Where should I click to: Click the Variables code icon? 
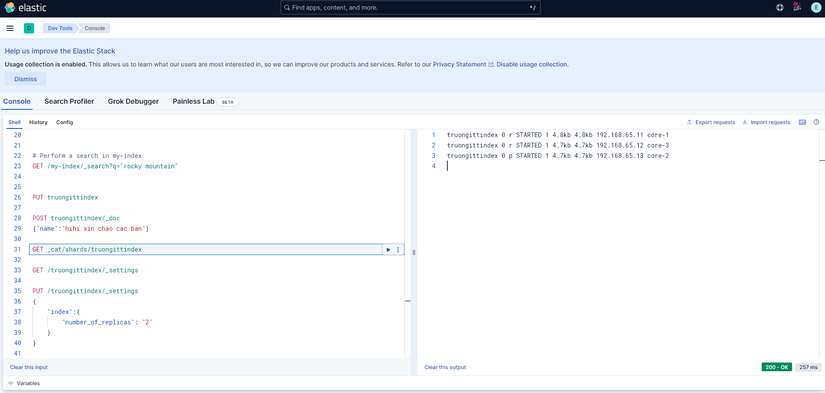coord(11,384)
